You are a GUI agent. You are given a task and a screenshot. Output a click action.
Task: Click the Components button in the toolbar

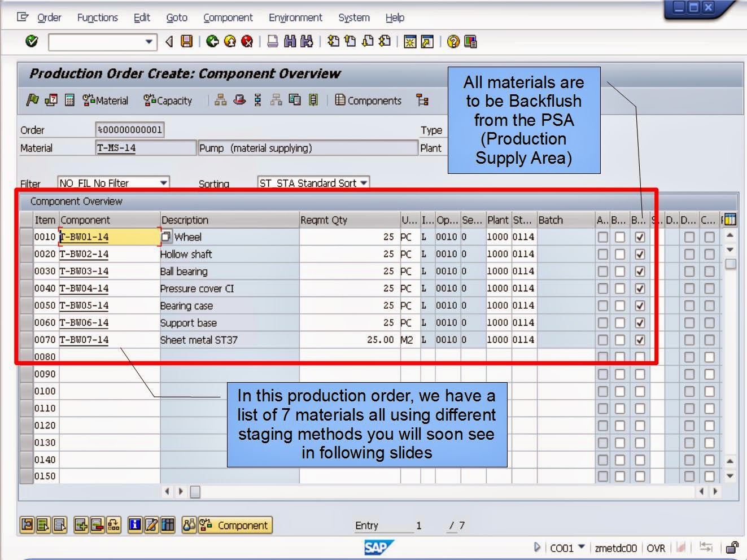pos(369,100)
